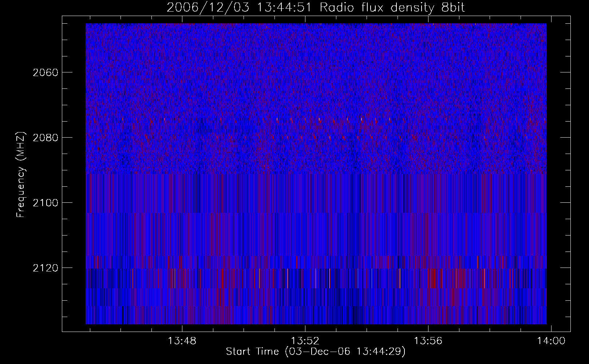Click the 14:00 time tick label

[551, 341]
